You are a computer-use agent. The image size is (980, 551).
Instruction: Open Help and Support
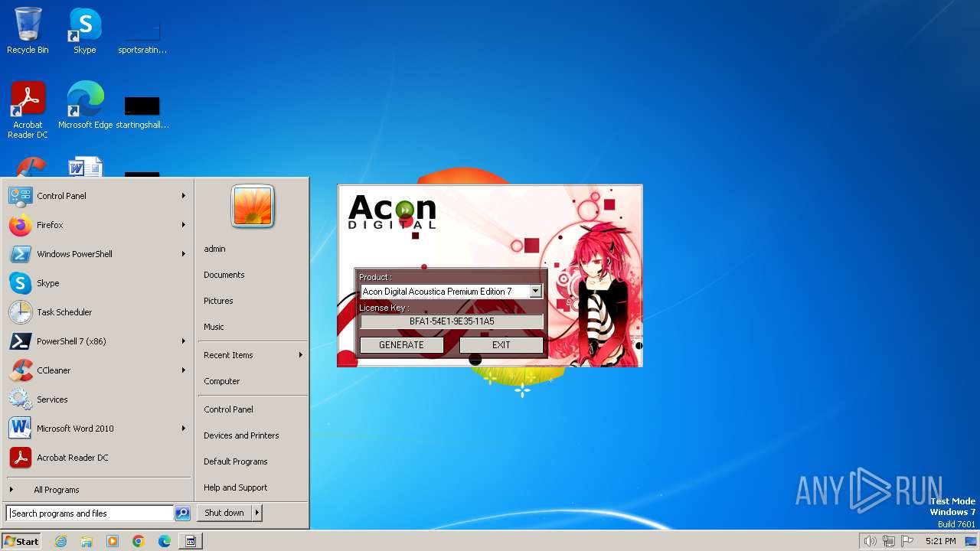tap(253, 487)
